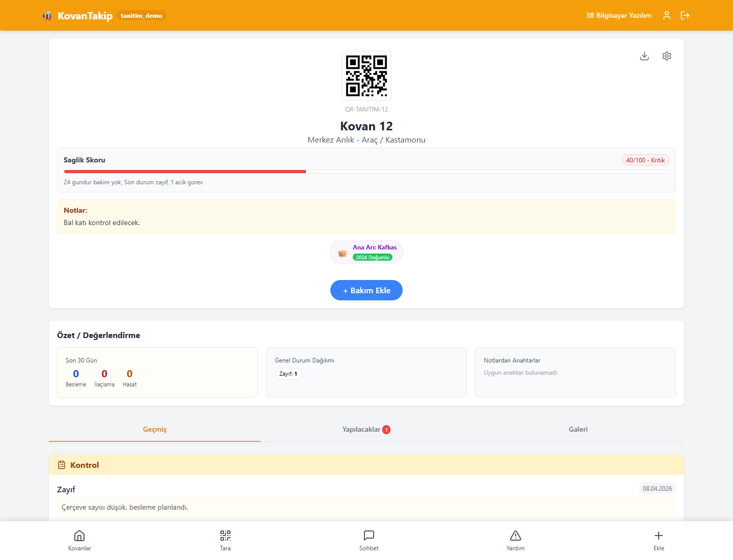Download hive data via download icon
This screenshot has height=560, width=733.
(x=644, y=56)
